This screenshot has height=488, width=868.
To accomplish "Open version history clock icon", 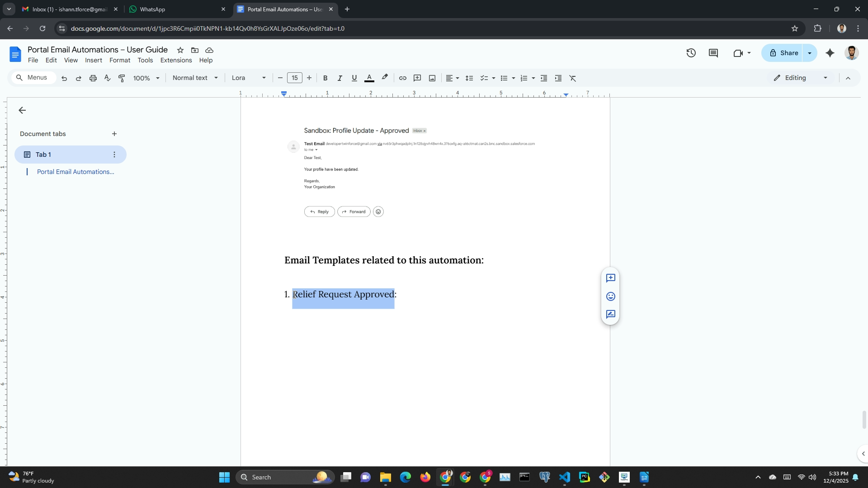I will click(x=691, y=53).
